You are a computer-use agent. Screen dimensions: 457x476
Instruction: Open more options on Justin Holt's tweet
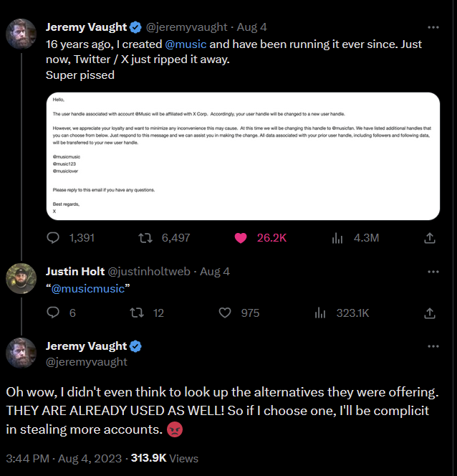coord(433,272)
